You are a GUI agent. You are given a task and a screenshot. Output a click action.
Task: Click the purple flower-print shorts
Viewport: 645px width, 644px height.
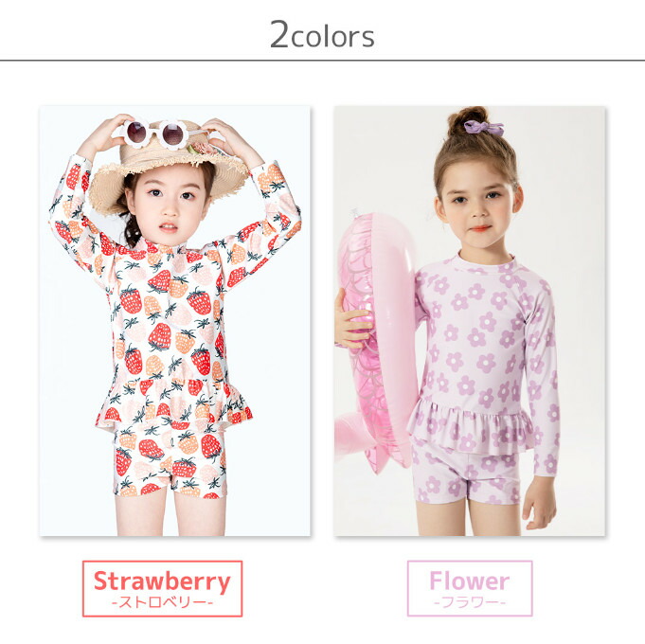tap(465, 475)
